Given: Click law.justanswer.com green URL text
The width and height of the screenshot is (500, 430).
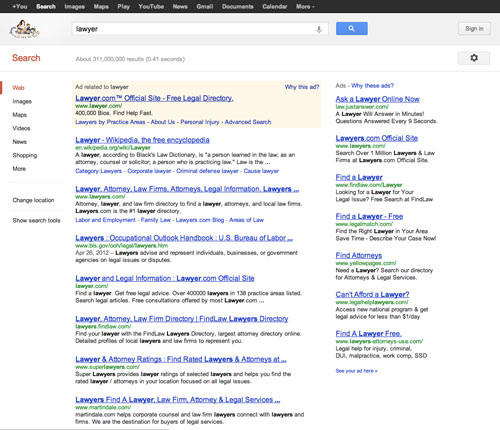Looking at the screenshot, I should pos(362,107).
